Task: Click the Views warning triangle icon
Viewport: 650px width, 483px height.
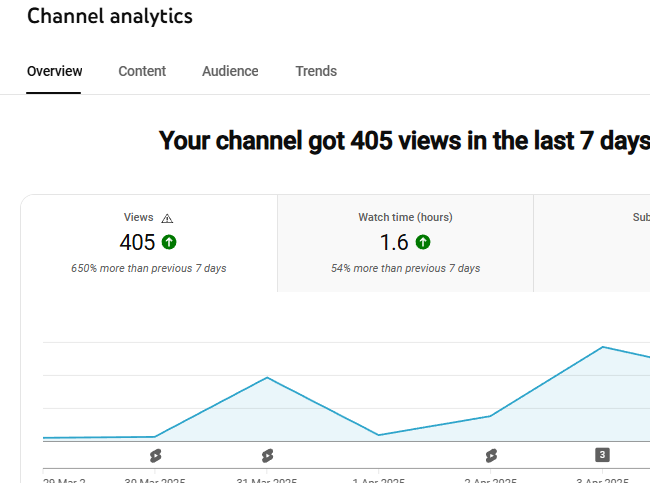Action: click(167, 218)
